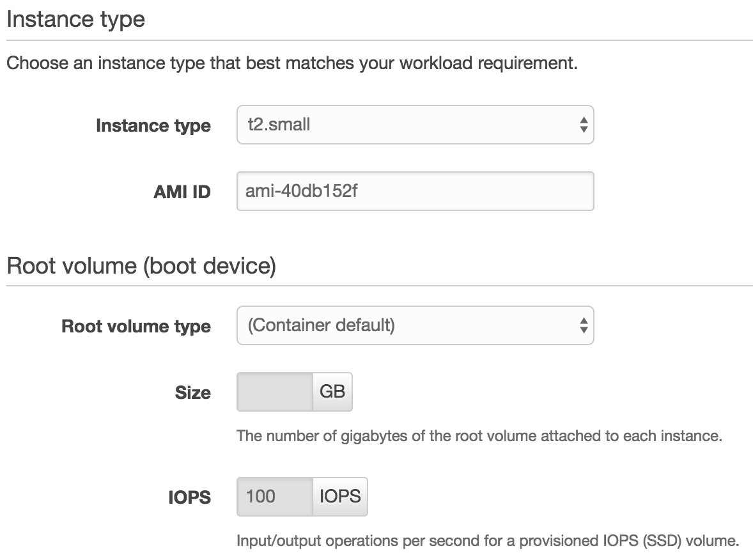Click the Root volume (boot device) heading
The image size is (753, 560).
tap(142, 266)
